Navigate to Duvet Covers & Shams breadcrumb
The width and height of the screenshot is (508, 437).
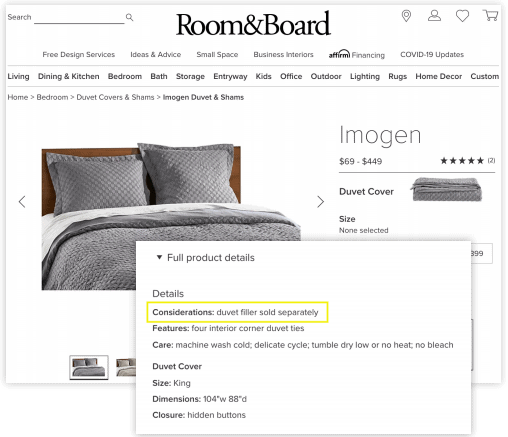coord(115,97)
